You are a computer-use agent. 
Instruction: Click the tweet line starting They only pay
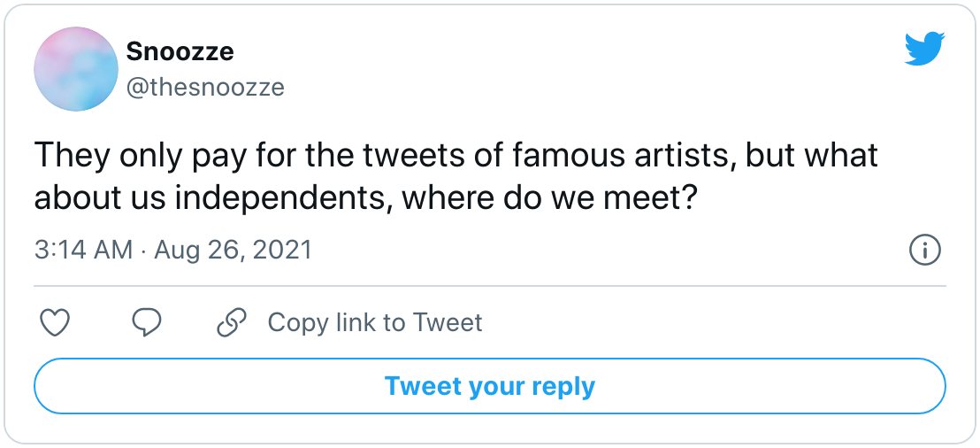pyautogui.click(x=456, y=155)
